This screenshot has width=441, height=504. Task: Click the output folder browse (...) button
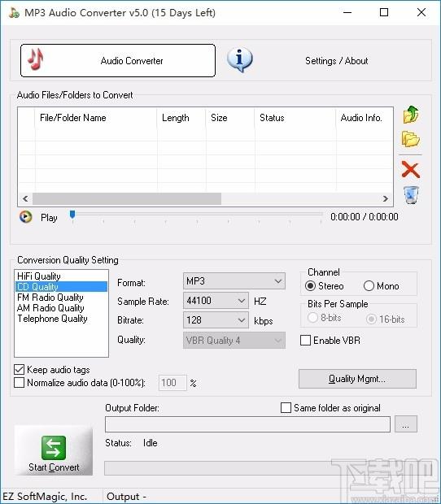[406, 424]
